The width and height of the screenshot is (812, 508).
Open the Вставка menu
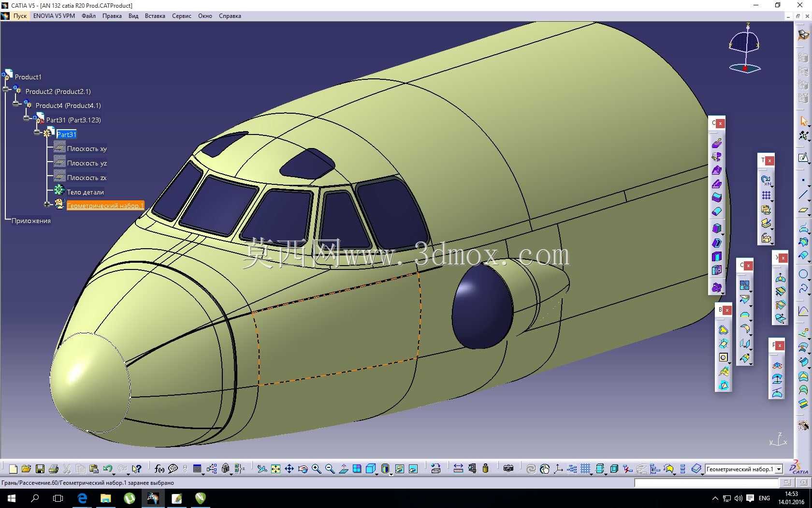(155, 16)
